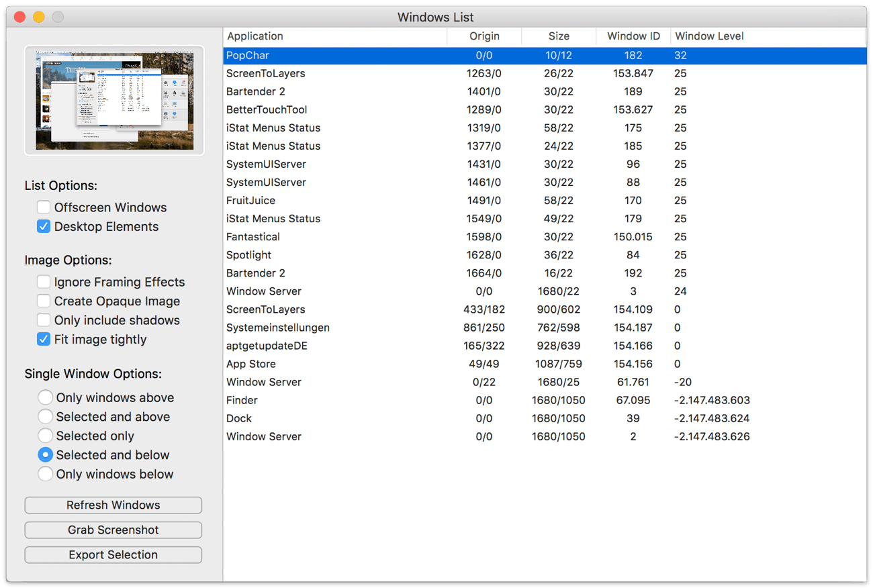The height and width of the screenshot is (588, 873).
Task: Sort by the Window Level column header
Action: (x=768, y=36)
